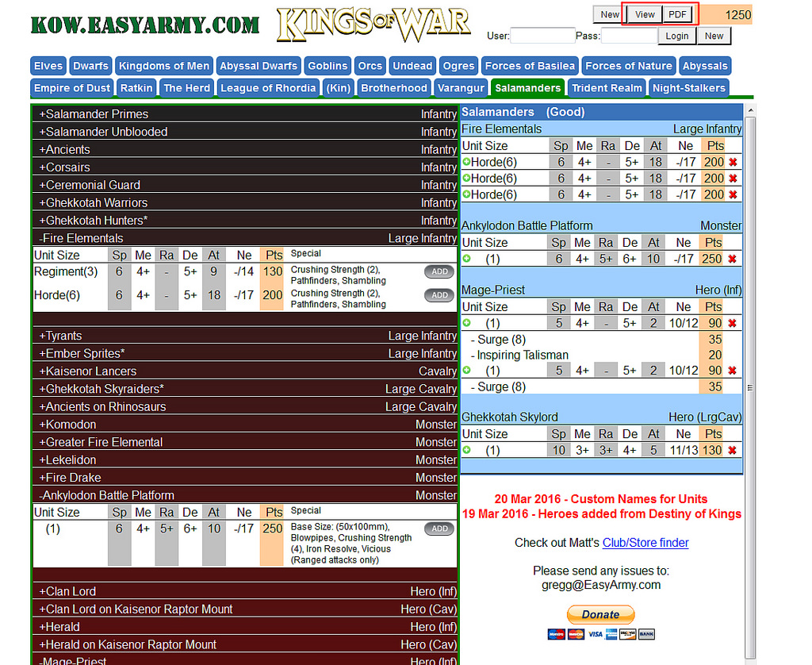The width and height of the screenshot is (812, 665).
Task: Click green plus next to Ankylodon army entry
Action: (x=466, y=259)
